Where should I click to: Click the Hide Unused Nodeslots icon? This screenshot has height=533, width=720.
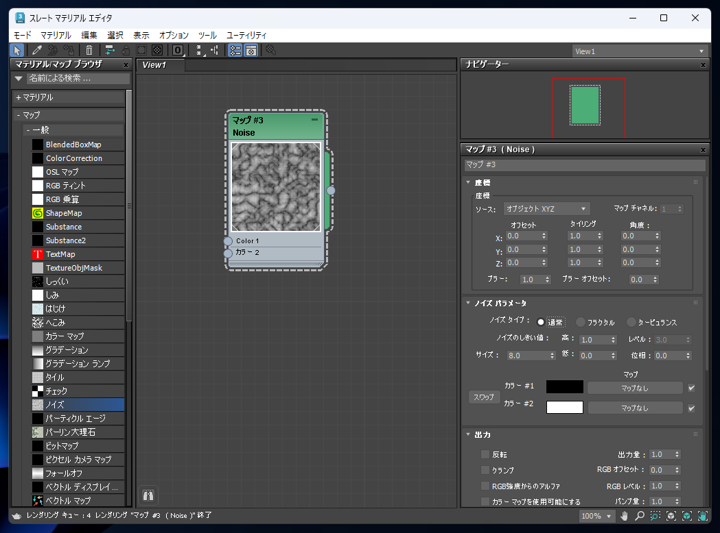125,50
